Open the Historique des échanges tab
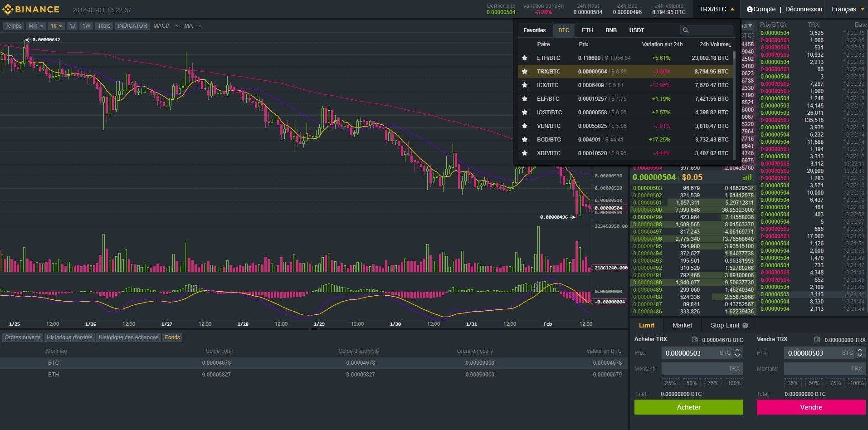The image size is (868, 430). [x=128, y=337]
